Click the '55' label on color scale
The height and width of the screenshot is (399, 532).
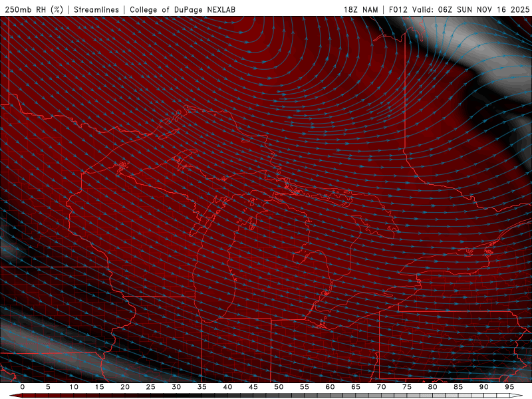coord(305,387)
